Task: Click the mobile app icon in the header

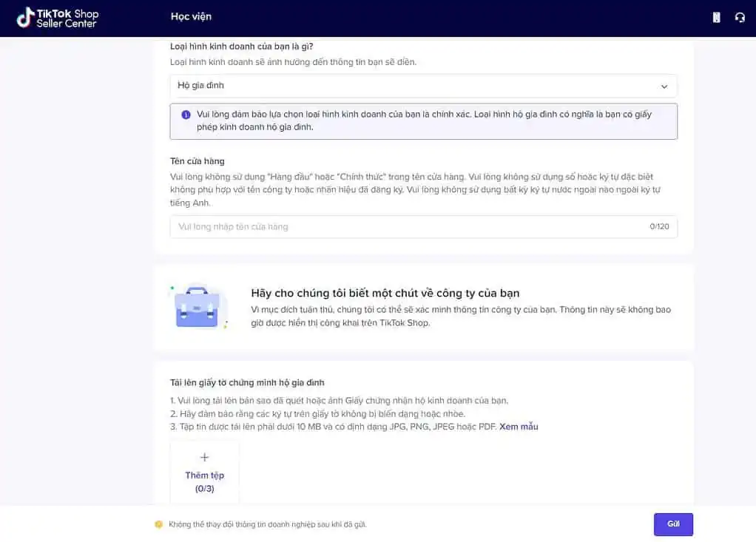Action: coord(715,16)
